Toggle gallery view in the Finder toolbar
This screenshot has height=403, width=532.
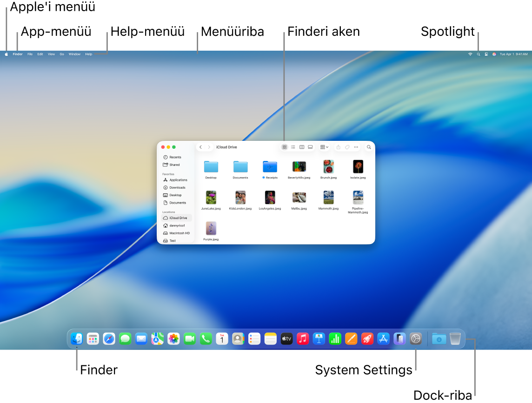(x=310, y=147)
